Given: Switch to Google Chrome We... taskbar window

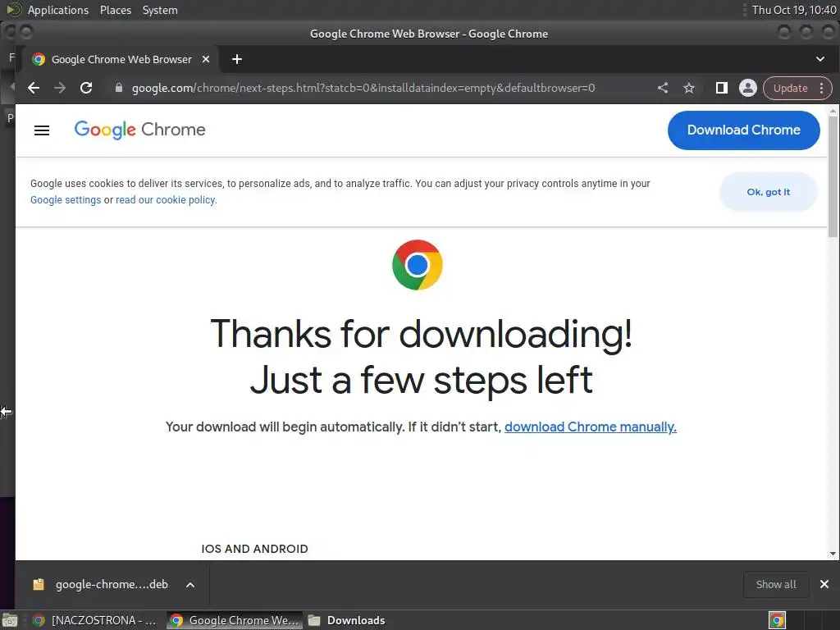Looking at the screenshot, I should pyautogui.click(x=235, y=620).
